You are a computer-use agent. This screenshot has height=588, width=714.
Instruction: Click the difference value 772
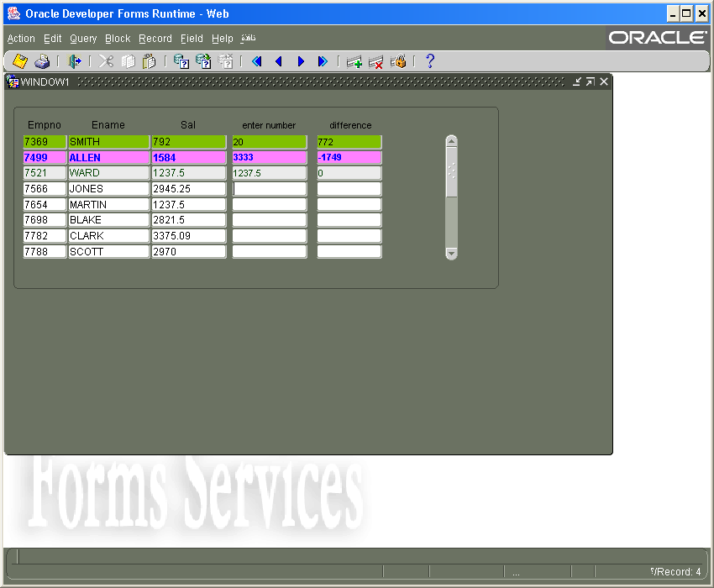coord(349,142)
